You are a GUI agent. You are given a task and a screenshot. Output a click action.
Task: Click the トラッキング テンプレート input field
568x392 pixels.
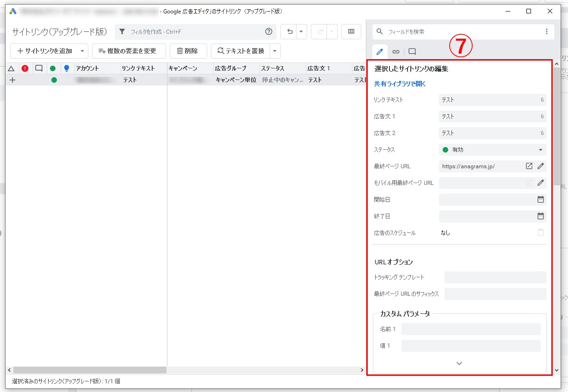click(x=495, y=277)
